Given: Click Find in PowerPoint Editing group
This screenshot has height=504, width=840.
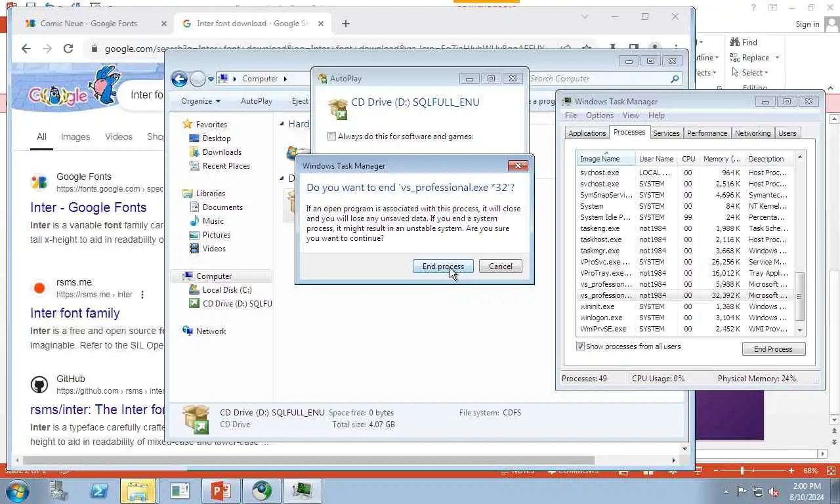Looking at the screenshot, I should coord(743,42).
